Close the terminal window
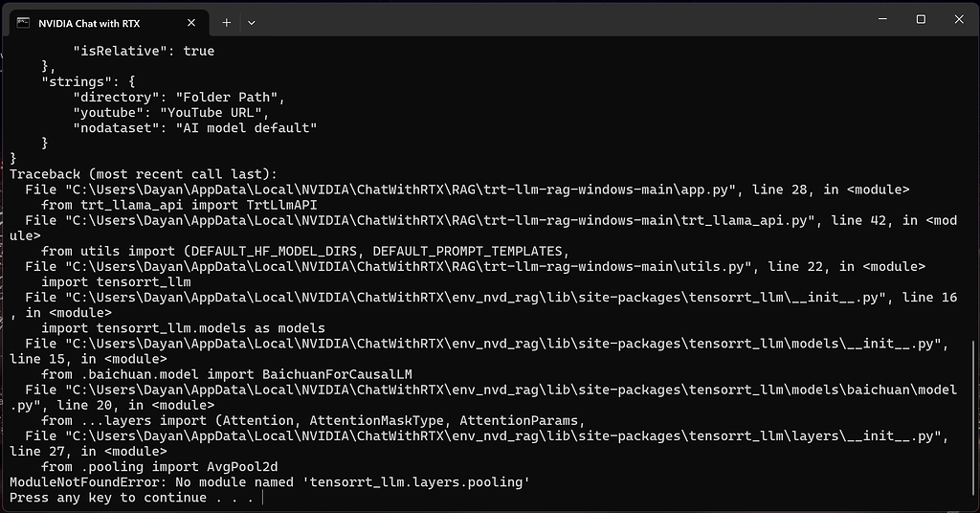 pos(959,19)
